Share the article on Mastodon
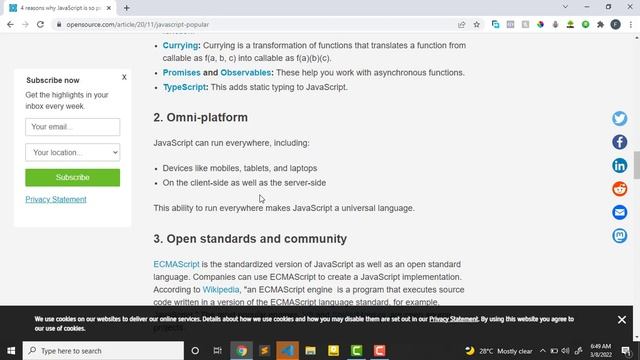This screenshot has width=640, height=360. point(620,236)
